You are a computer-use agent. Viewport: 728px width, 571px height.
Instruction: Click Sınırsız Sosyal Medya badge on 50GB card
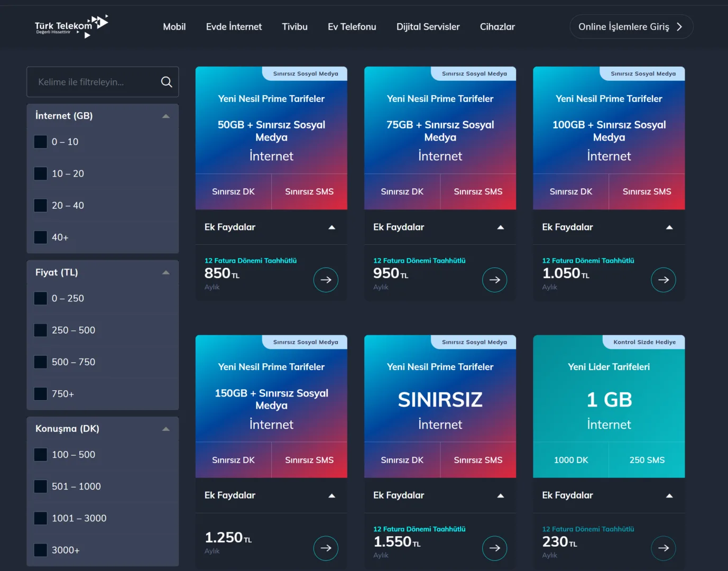point(306,73)
